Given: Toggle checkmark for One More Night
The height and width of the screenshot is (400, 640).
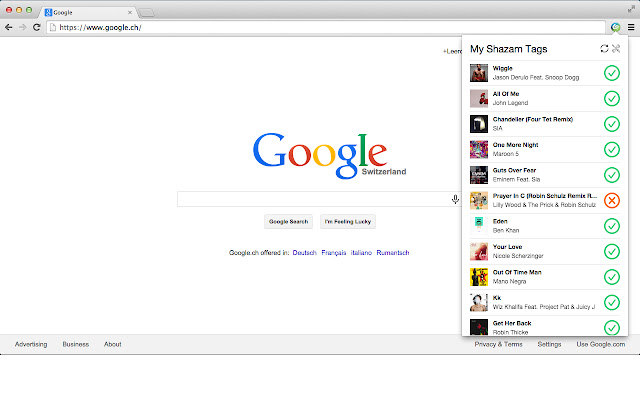Looking at the screenshot, I should pyautogui.click(x=612, y=149).
